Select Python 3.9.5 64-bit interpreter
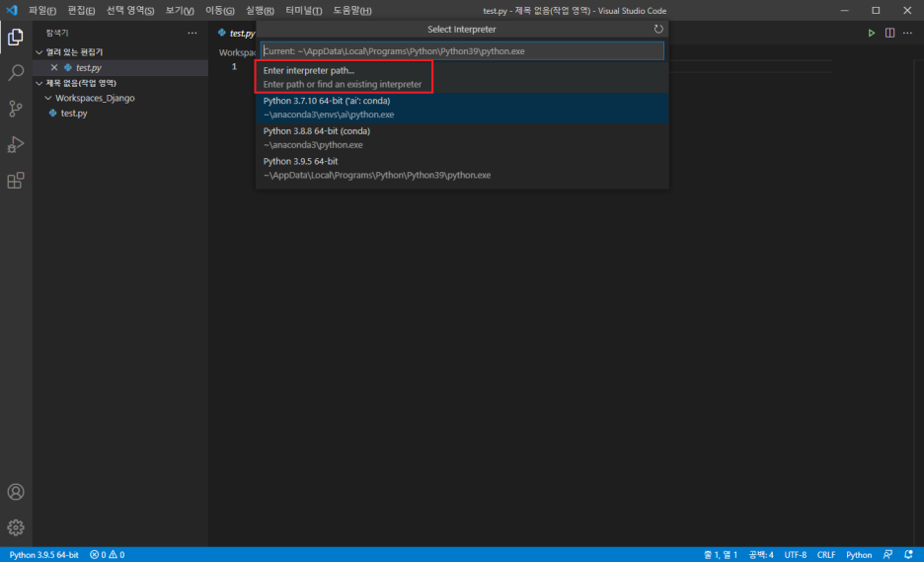The image size is (924, 562). 462,168
